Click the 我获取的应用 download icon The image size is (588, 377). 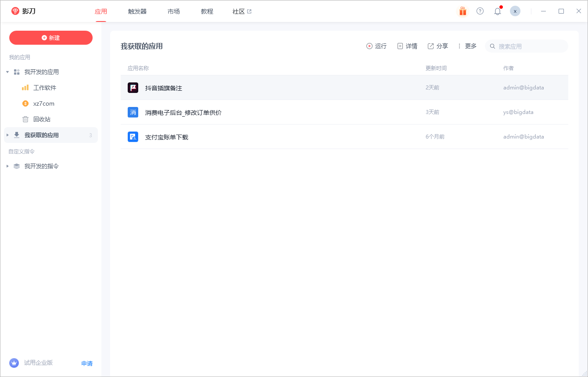pyautogui.click(x=17, y=135)
